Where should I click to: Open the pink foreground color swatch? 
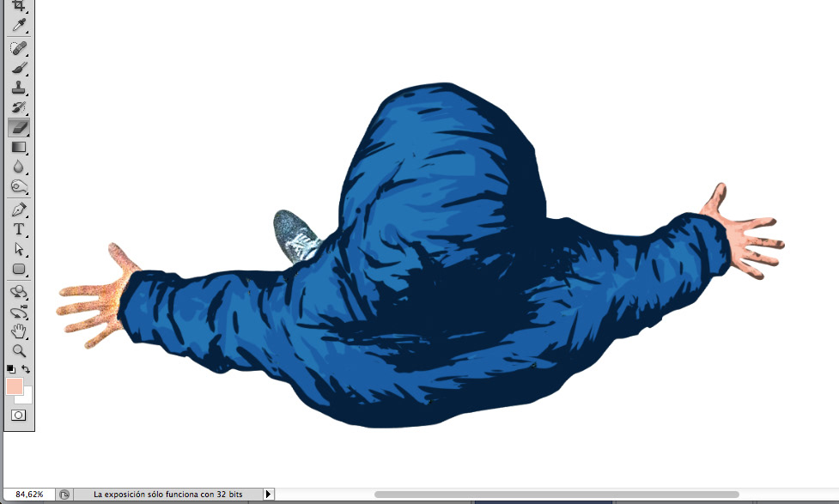(14, 386)
